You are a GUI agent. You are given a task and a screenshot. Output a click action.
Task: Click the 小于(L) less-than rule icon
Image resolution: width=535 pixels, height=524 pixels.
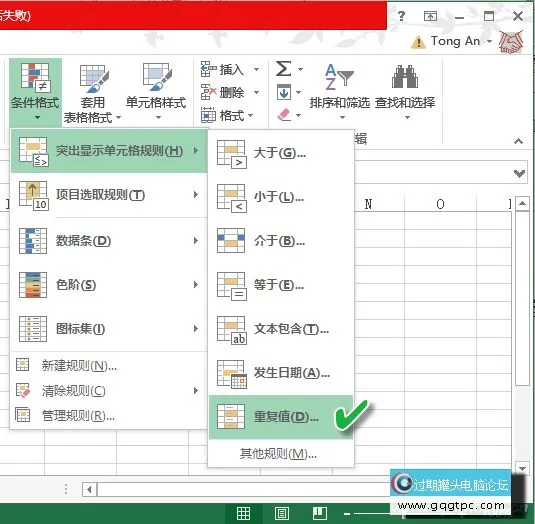coord(232,198)
